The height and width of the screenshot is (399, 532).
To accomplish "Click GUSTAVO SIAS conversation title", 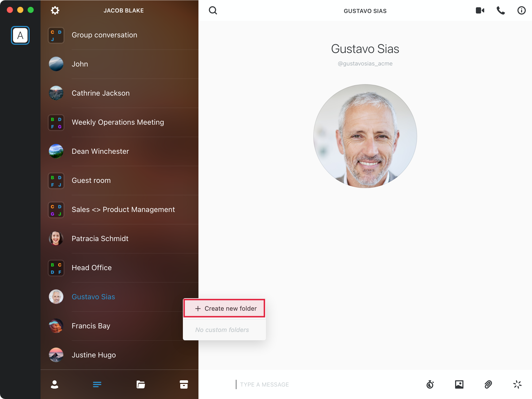I will coord(365,11).
